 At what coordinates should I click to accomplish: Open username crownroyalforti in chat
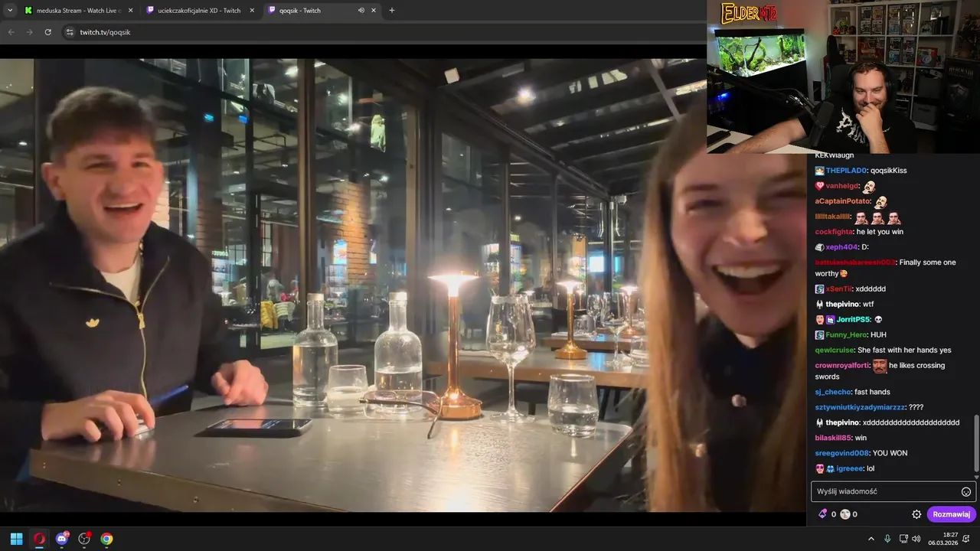point(842,366)
